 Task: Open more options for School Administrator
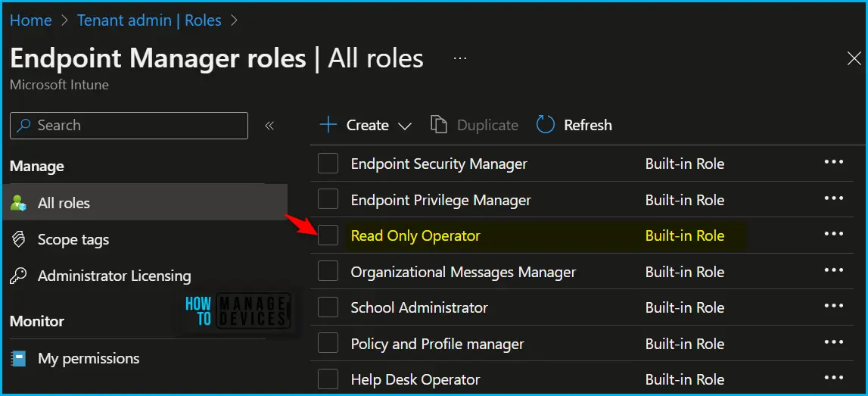pyautogui.click(x=834, y=306)
